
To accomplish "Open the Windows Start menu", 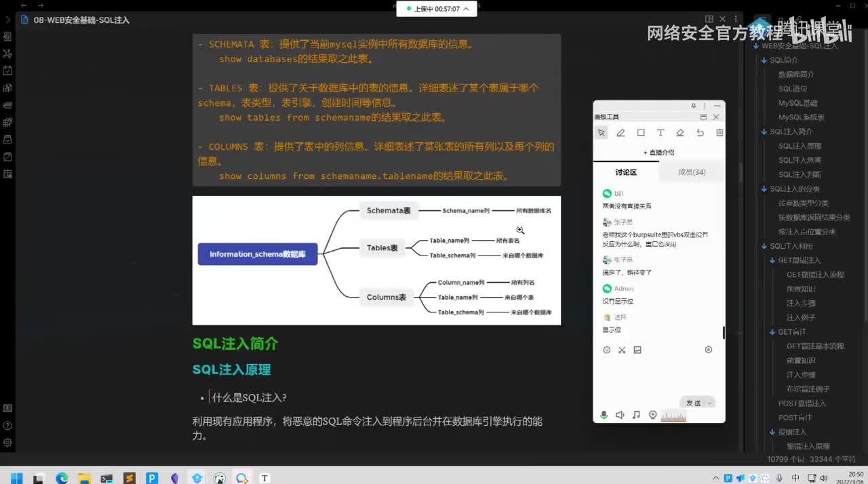I will pos(16,478).
